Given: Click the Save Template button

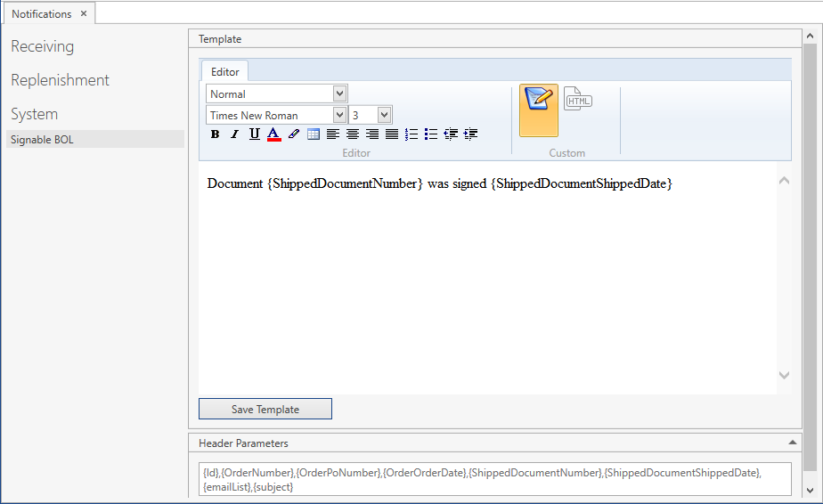Looking at the screenshot, I should [265, 410].
